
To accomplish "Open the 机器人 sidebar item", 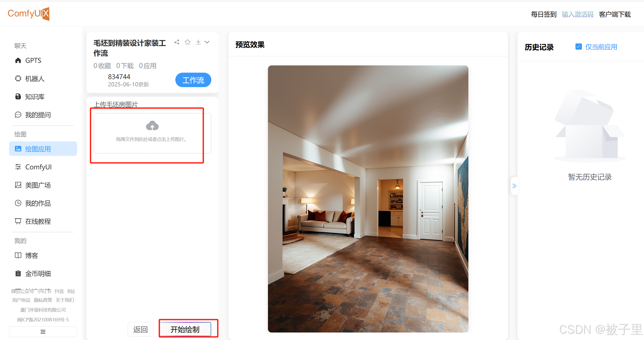I will (x=35, y=79).
